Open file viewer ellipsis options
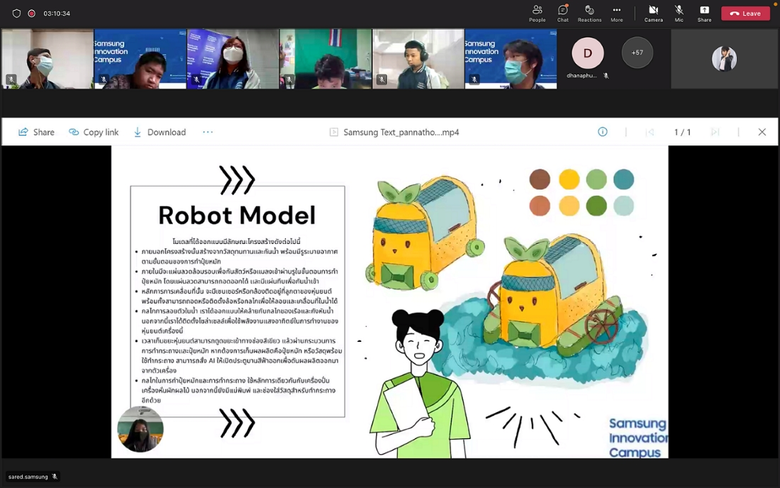The width and height of the screenshot is (780, 488). point(208,132)
